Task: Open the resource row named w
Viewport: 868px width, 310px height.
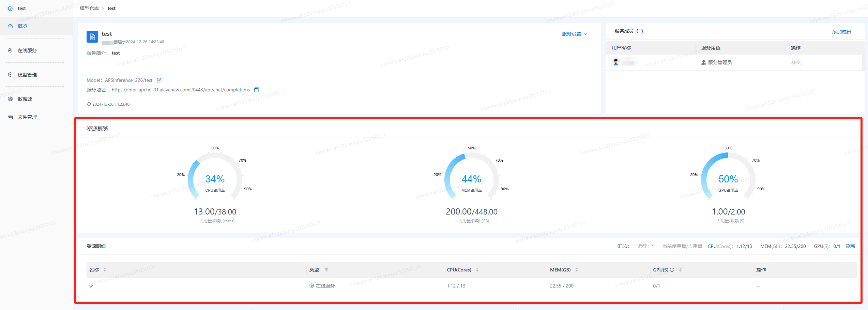Action: pos(91,286)
